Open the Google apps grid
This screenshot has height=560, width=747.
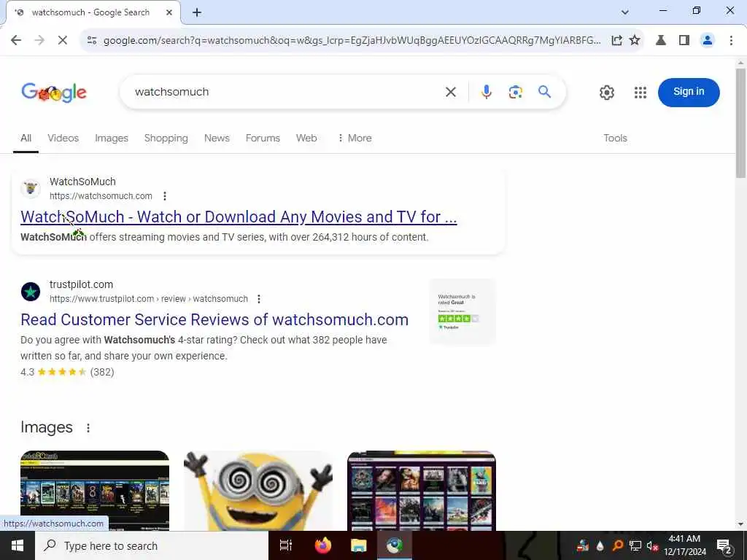click(640, 93)
